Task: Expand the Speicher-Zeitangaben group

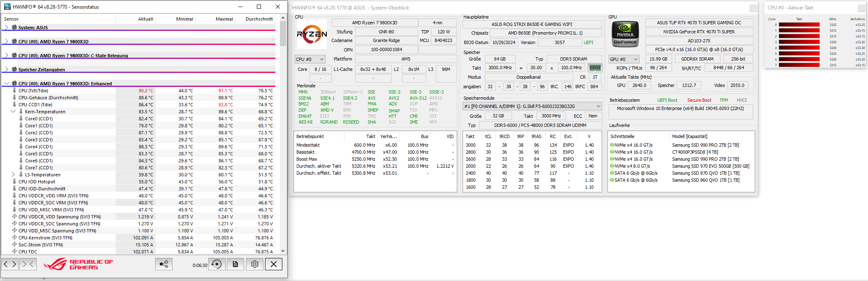Action: (x=7, y=69)
